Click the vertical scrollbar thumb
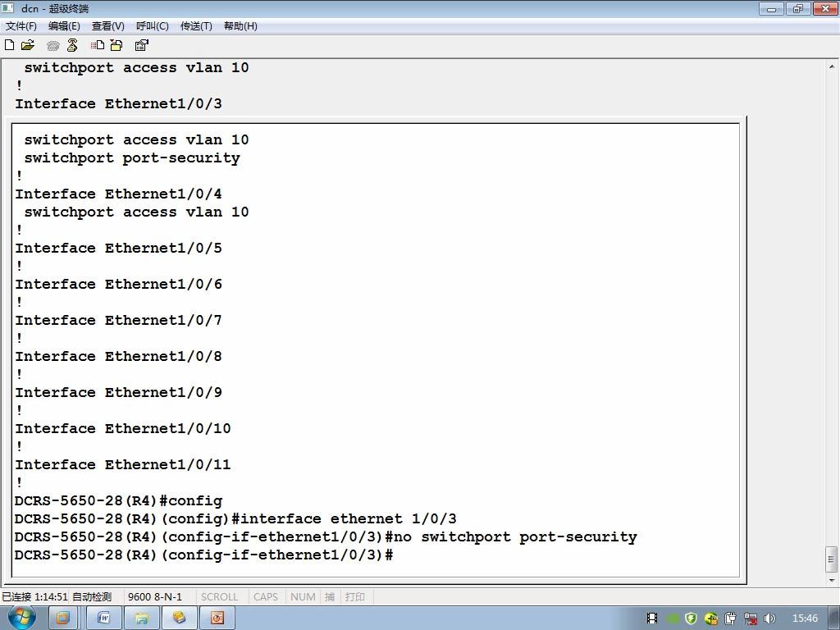 click(832, 559)
